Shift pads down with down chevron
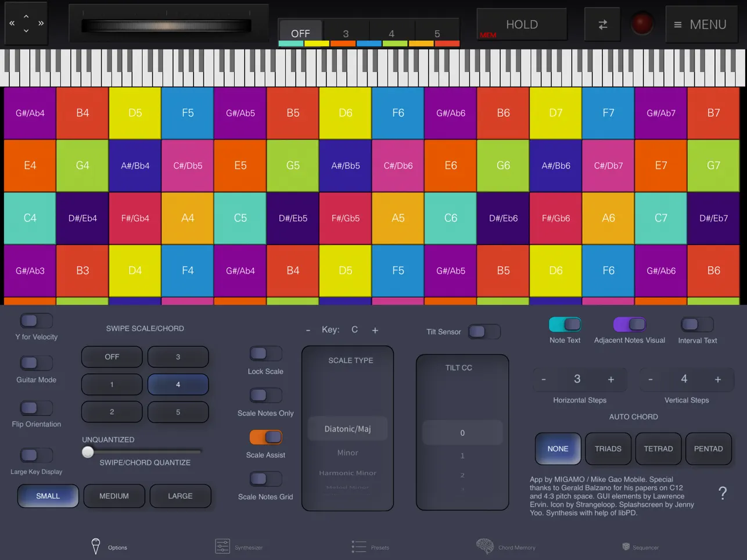The width and height of the screenshot is (747, 560). [26, 31]
